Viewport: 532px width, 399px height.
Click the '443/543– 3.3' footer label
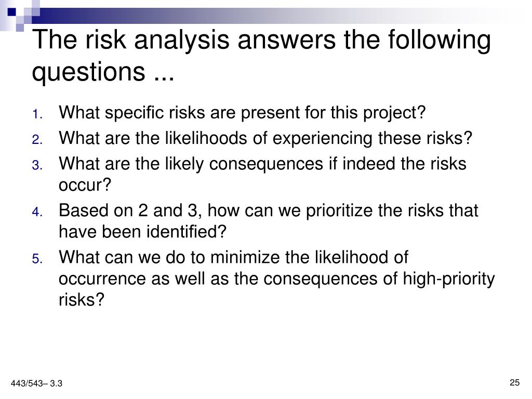click(37, 384)
